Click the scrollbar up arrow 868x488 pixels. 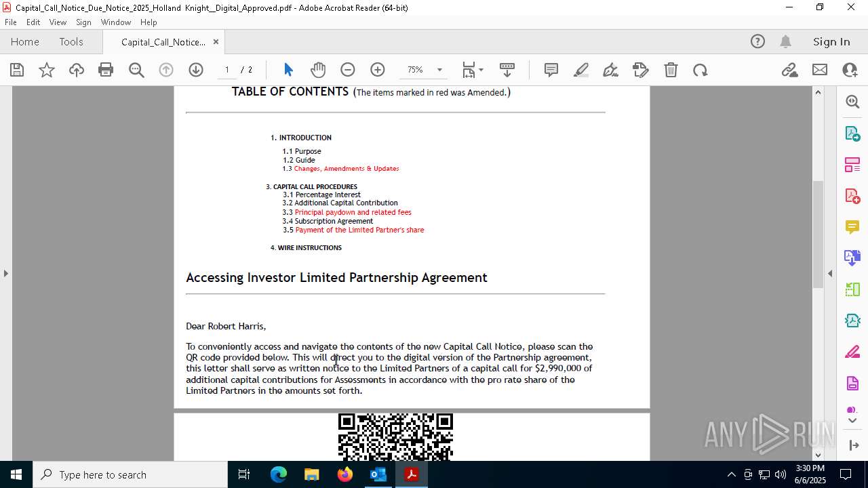(x=818, y=92)
